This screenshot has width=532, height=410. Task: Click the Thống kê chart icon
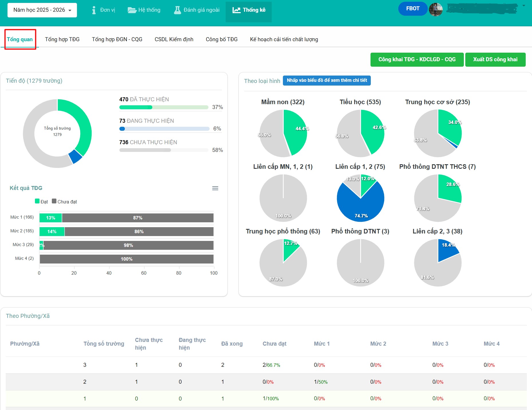coord(236,10)
